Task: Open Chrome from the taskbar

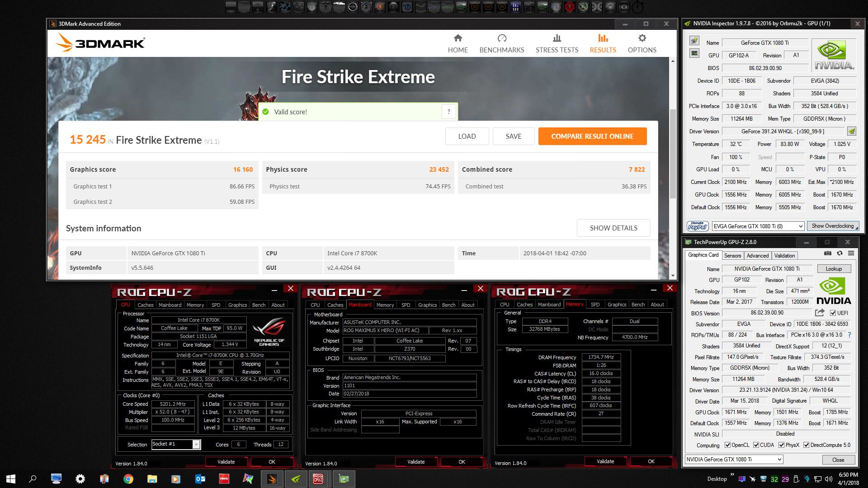Action: [x=128, y=479]
